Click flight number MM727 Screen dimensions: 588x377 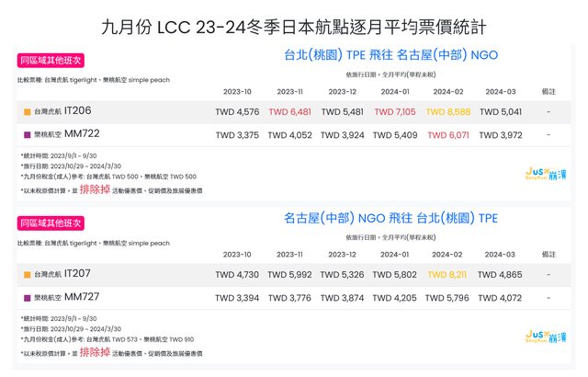coord(81,297)
